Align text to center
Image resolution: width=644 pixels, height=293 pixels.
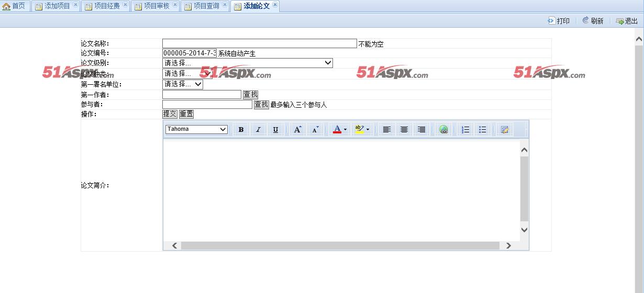[x=404, y=130]
